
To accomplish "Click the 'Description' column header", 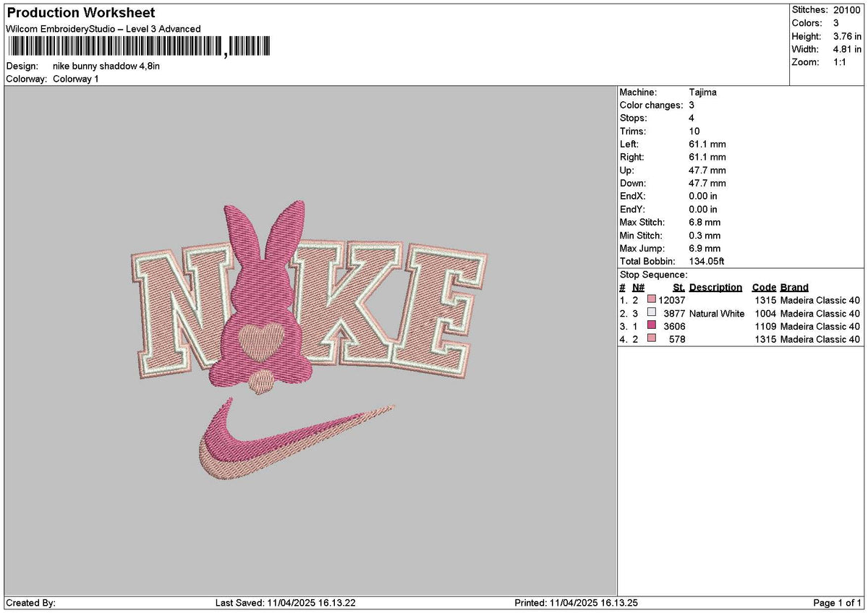I will pos(715,288).
